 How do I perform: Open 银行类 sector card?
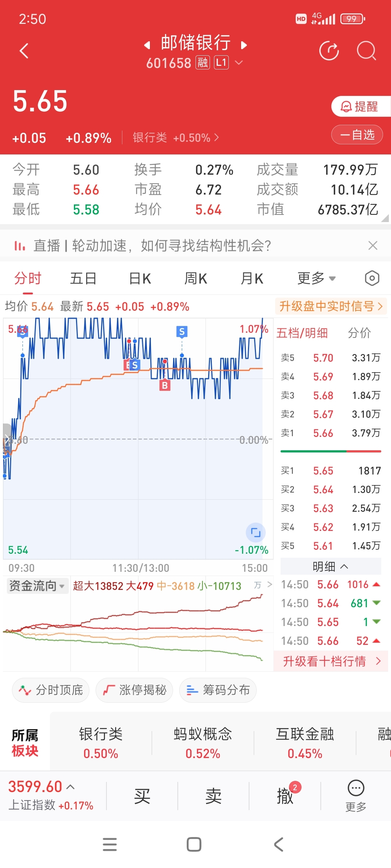click(101, 743)
